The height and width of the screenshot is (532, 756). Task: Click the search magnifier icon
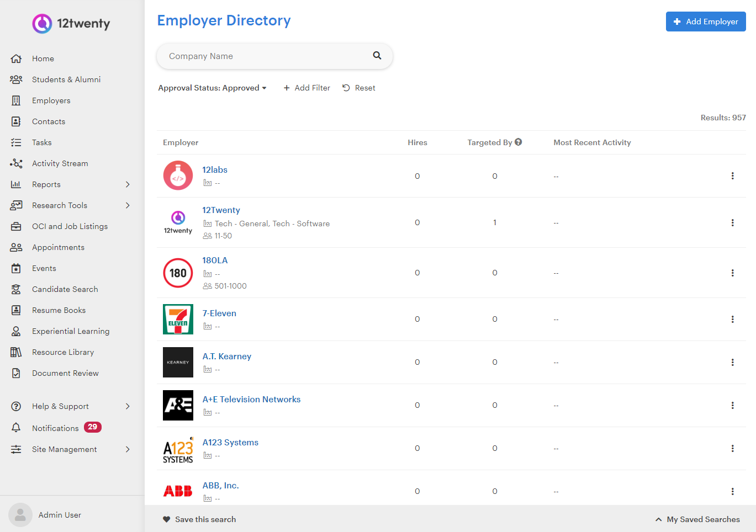[x=377, y=55]
